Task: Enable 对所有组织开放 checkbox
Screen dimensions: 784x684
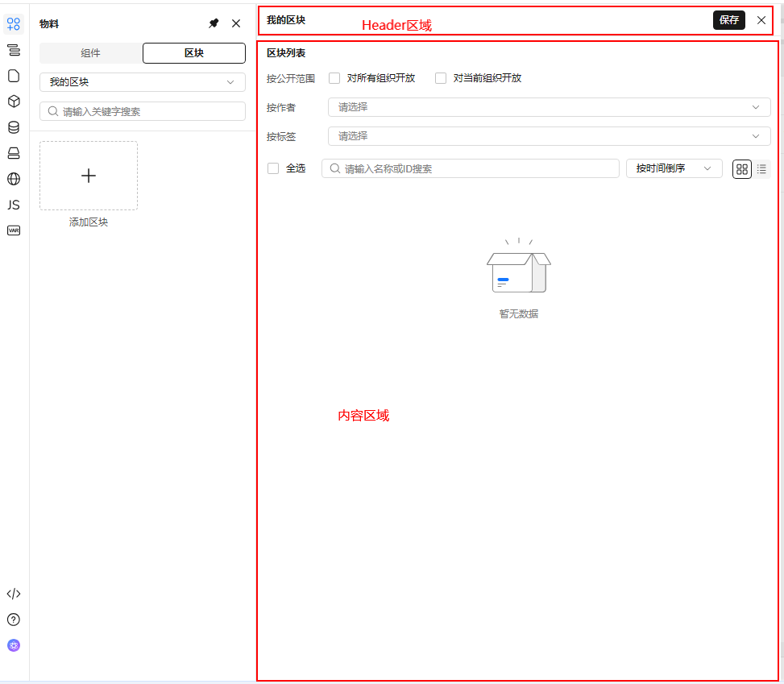Action: (x=334, y=77)
